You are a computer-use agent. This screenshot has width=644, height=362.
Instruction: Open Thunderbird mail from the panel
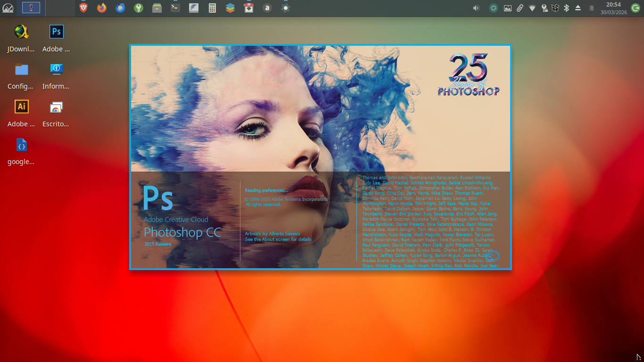[x=120, y=8]
